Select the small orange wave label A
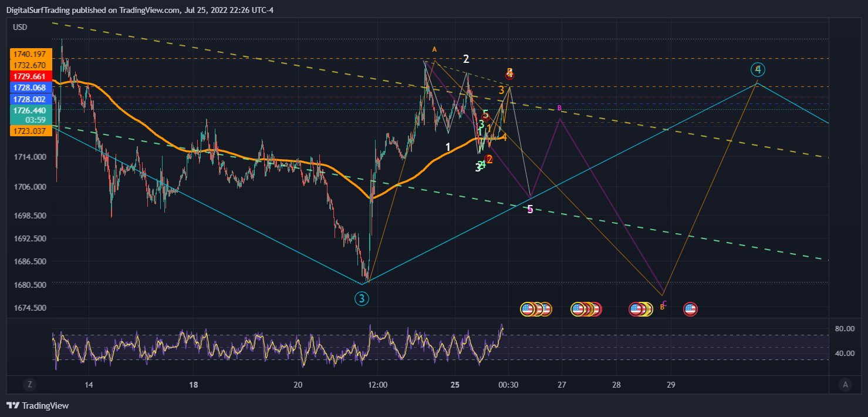Screen dimensions: 868x417 pos(434,49)
